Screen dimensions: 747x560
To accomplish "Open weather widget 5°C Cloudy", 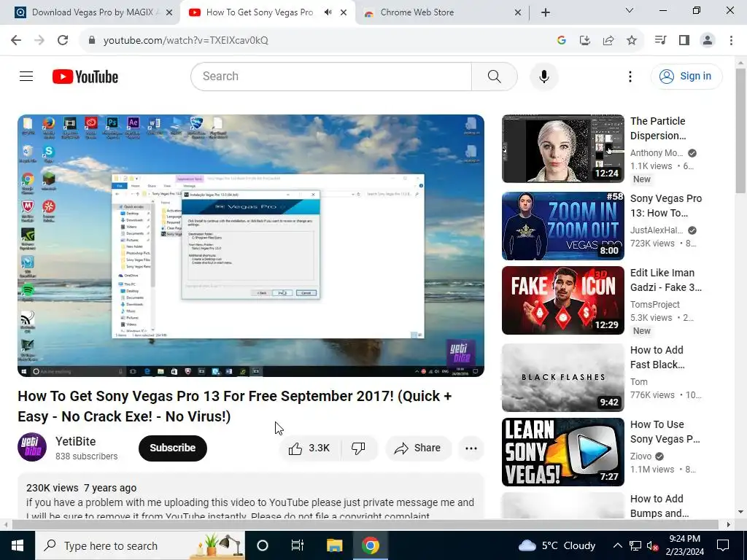I will [556, 545].
